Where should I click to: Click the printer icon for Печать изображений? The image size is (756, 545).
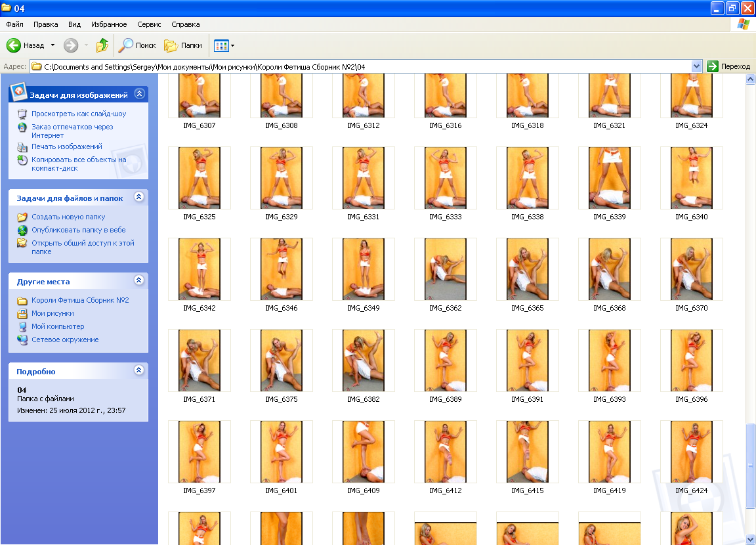22,147
